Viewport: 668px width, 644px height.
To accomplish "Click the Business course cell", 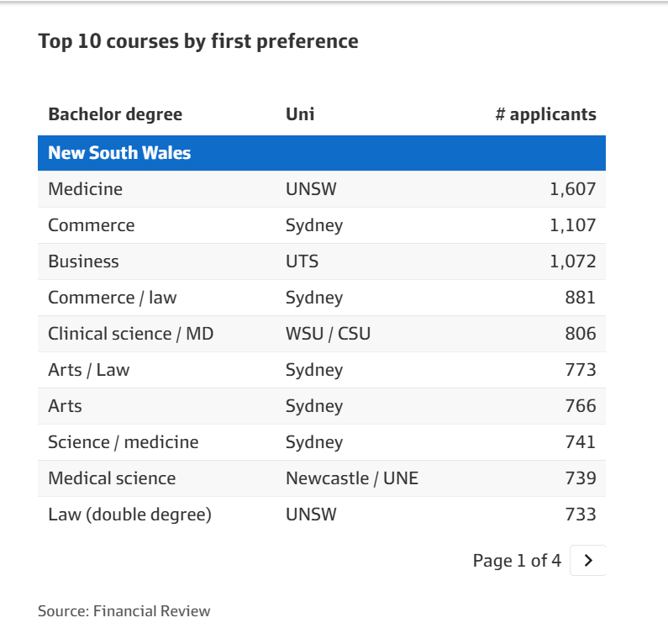I will point(83,261).
